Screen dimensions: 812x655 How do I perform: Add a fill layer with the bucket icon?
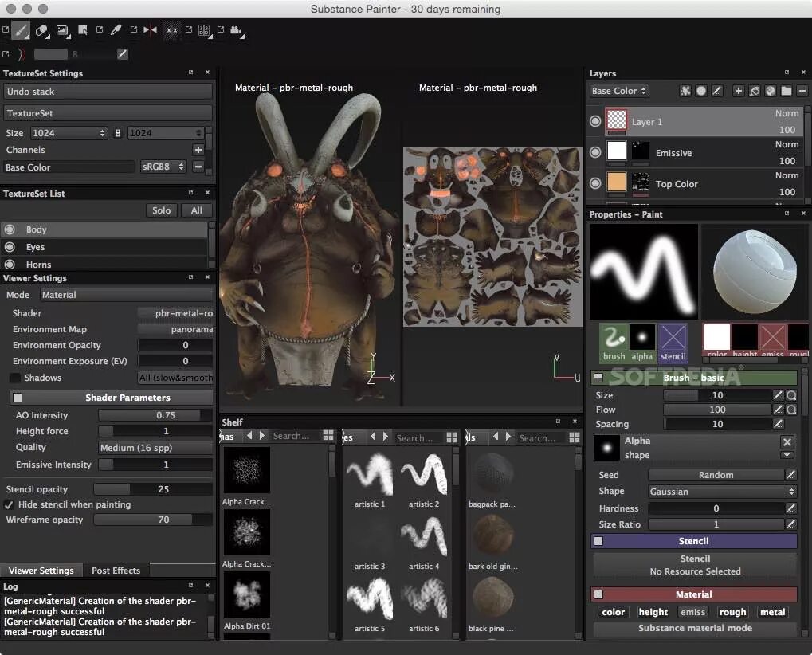[755, 91]
